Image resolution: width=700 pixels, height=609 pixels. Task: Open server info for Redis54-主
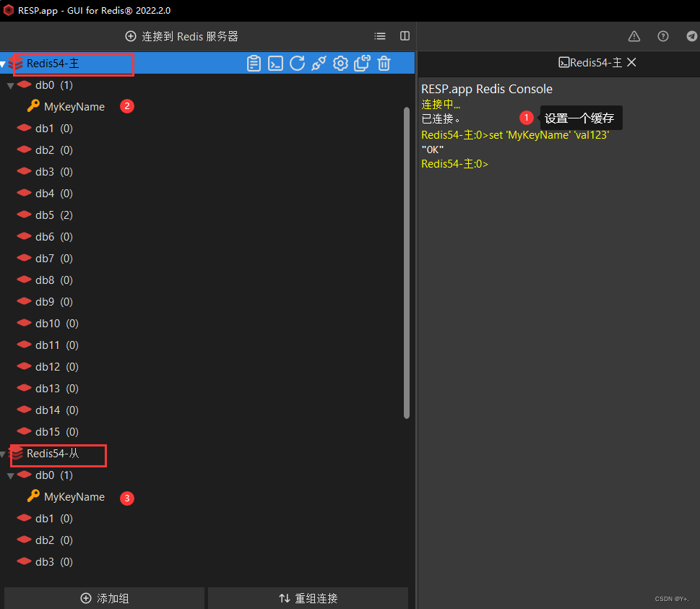(254, 64)
